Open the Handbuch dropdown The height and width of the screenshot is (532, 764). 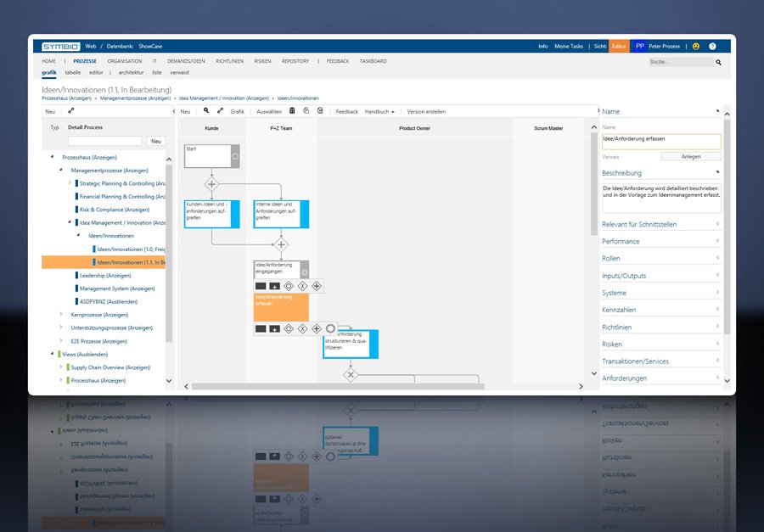coord(379,111)
